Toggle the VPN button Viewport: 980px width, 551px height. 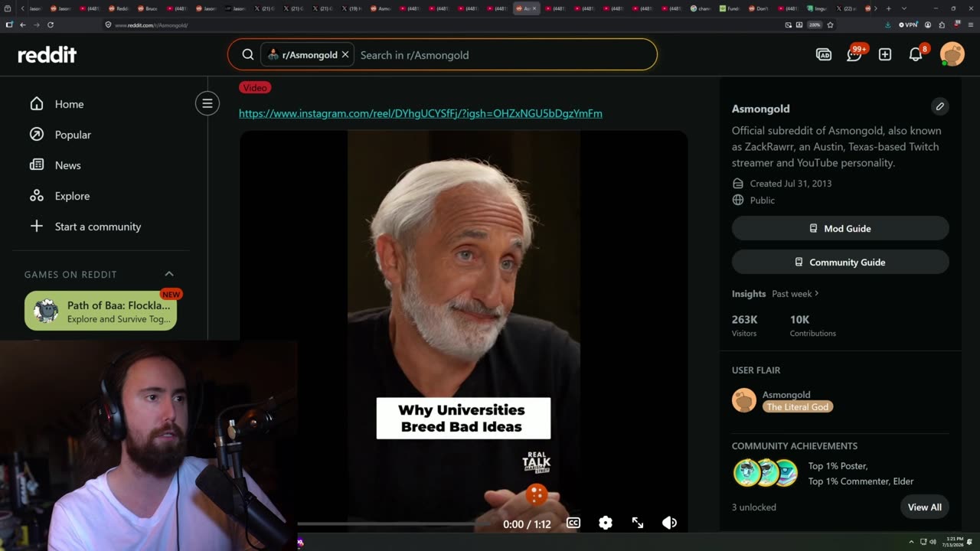pyautogui.click(x=908, y=24)
